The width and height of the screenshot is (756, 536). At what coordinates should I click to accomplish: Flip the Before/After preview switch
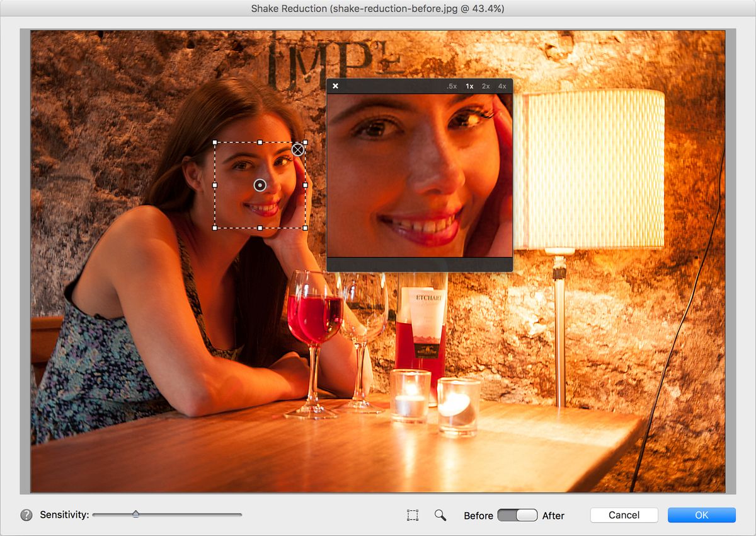pyautogui.click(x=517, y=515)
